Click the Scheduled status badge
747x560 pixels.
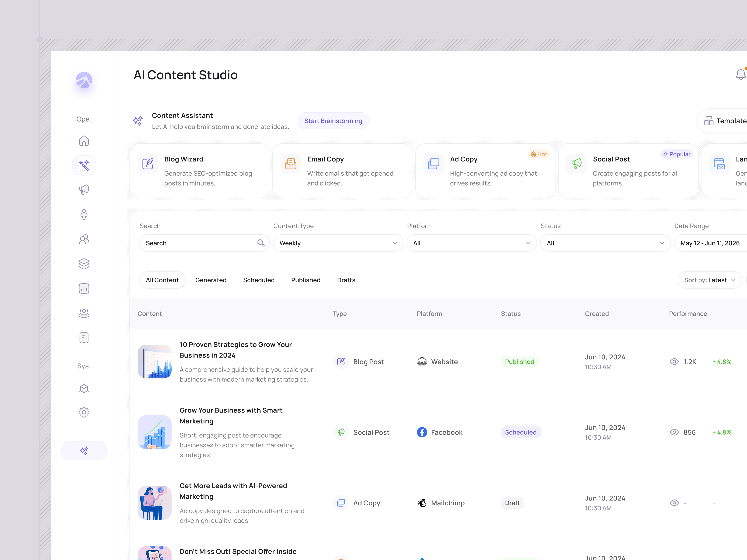click(520, 432)
